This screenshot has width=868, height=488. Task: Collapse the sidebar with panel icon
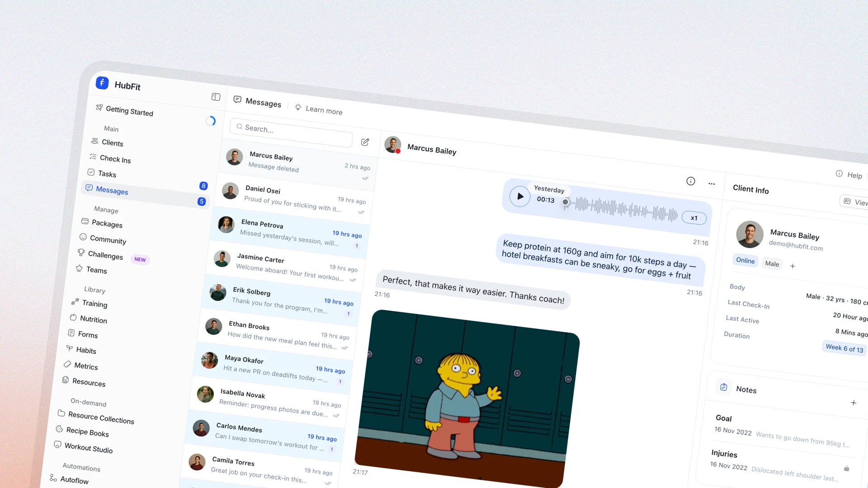coord(216,97)
